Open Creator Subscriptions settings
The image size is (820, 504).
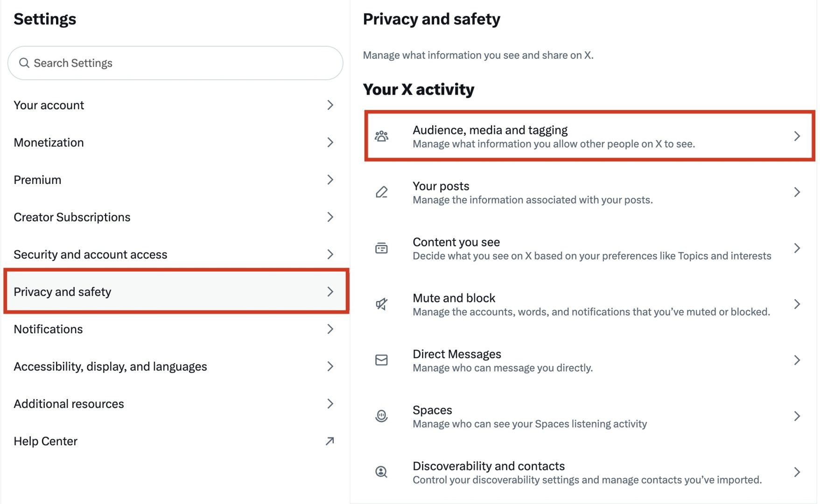click(x=72, y=217)
